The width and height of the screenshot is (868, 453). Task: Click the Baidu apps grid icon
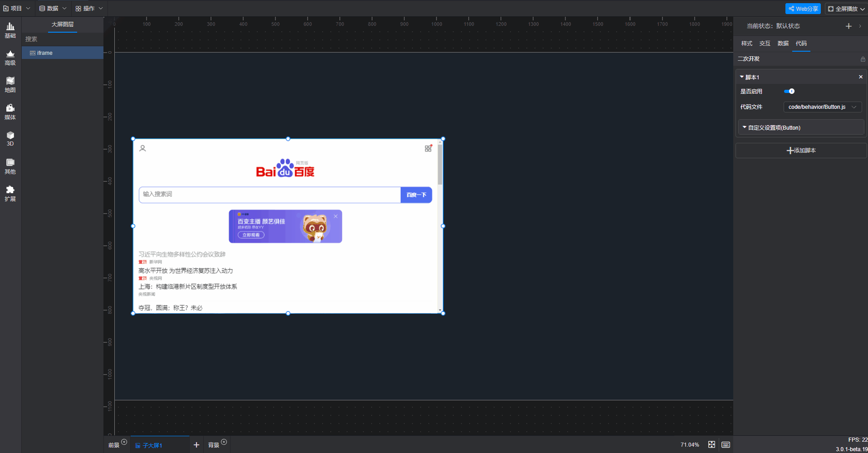428,148
